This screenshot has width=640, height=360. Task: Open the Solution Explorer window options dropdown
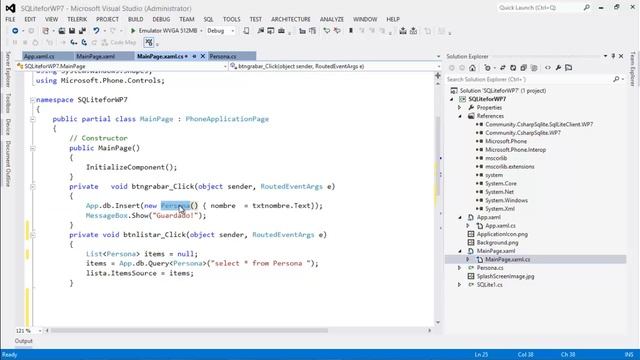605,56
